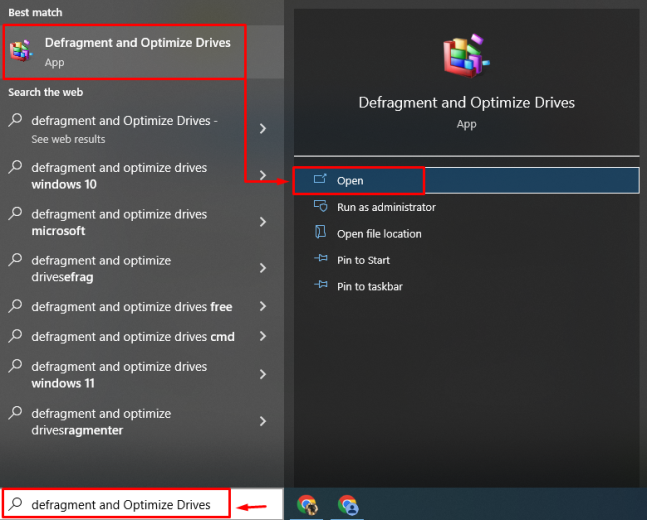Viewport: 647px width, 520px height.
Task: Expand the 'drives cmd' suggestion chevron
Action: 263,336
